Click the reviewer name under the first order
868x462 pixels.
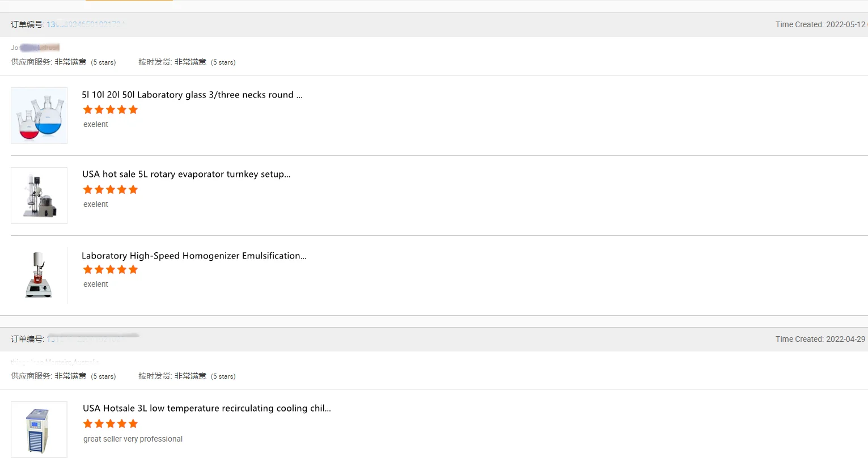(35, 48)
